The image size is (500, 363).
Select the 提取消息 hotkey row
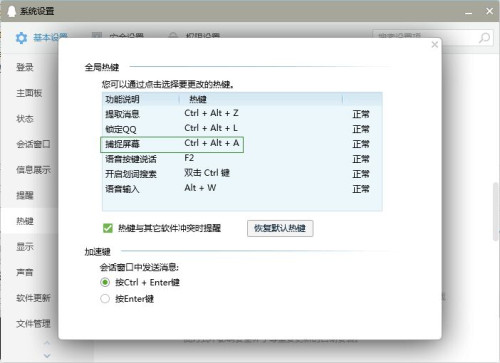(x=242, y=114)
